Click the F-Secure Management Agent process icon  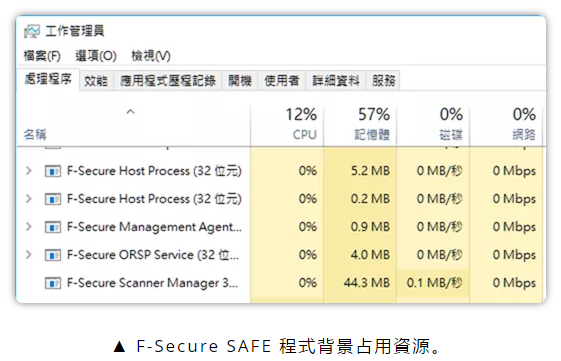pyautogui.click(x=53, y=227)
